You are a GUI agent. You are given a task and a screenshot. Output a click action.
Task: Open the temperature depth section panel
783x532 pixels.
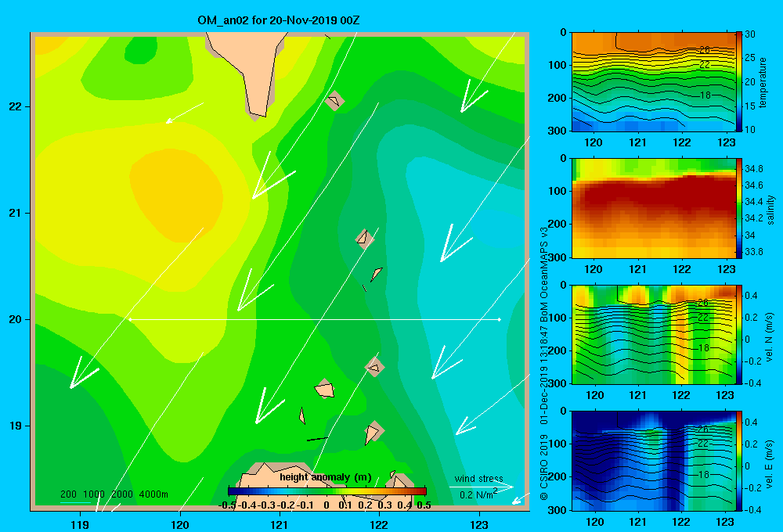(x=653, y=82)
